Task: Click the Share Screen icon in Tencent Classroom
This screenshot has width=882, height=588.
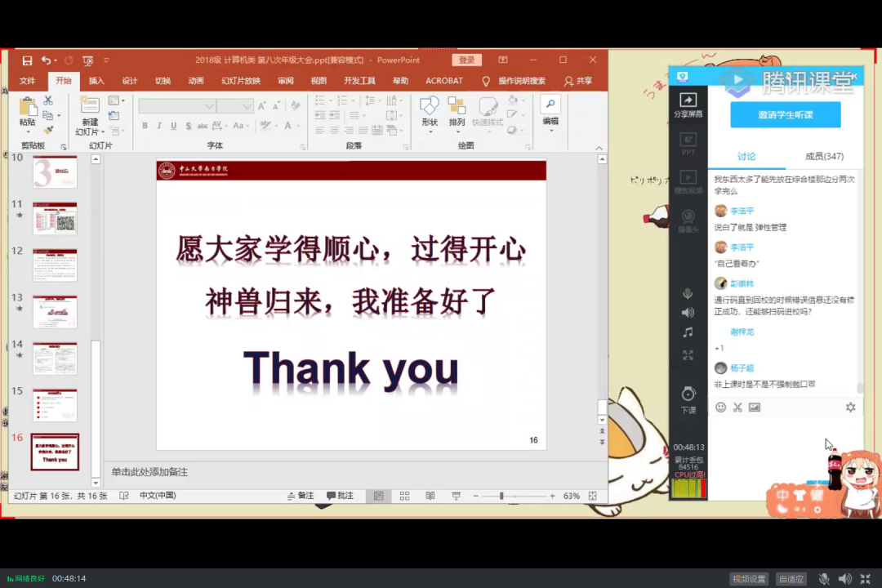Action: 688,103
